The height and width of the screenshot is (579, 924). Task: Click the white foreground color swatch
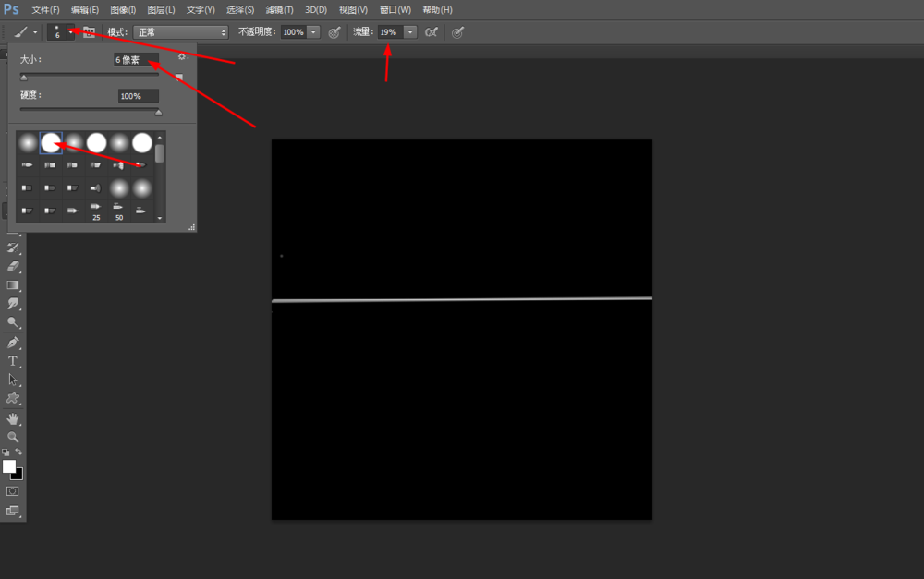point(9,466)
